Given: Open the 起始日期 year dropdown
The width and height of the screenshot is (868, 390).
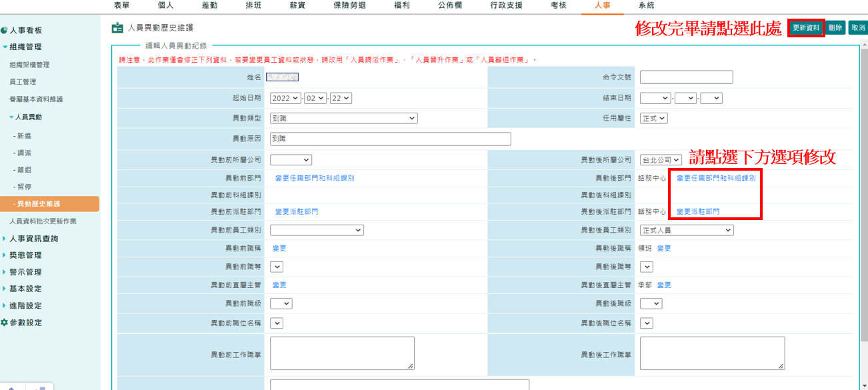Looking at the screenshot, I should [x=285, y=98].
